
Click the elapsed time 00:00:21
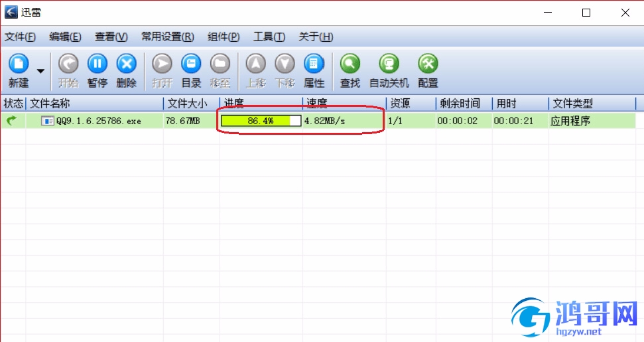point(513,121)
